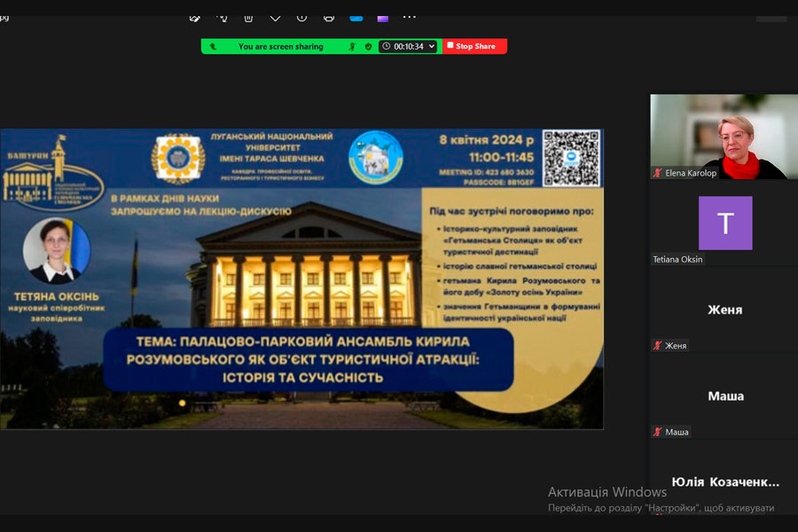This screenshot has width=798, height=532.
Task: Click the clock icon beside 00:10:34
Action: [x=387, y=46]
